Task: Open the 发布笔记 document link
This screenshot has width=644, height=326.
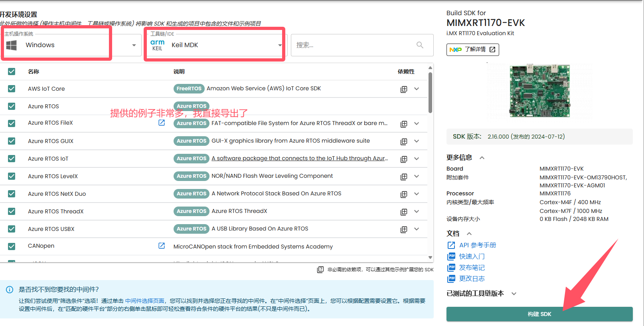Action: pyautogui.click(x=472, y=267)
